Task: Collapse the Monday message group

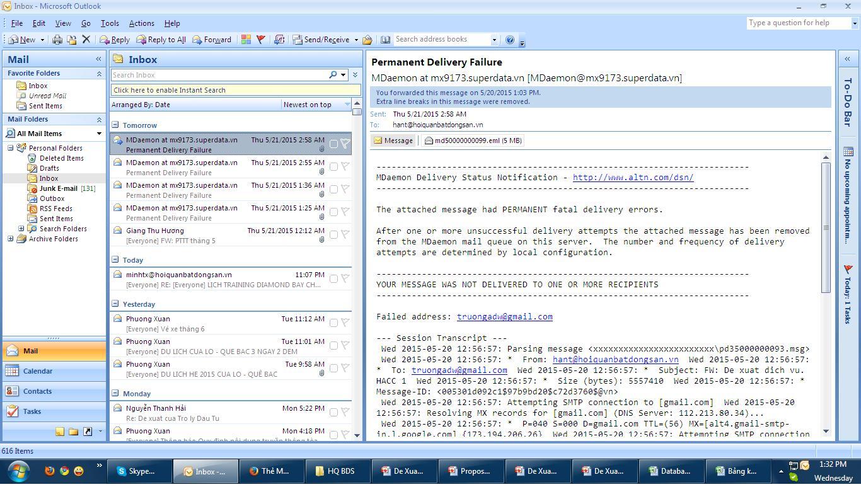Action: pyautogui.click(x=115, y=393)
